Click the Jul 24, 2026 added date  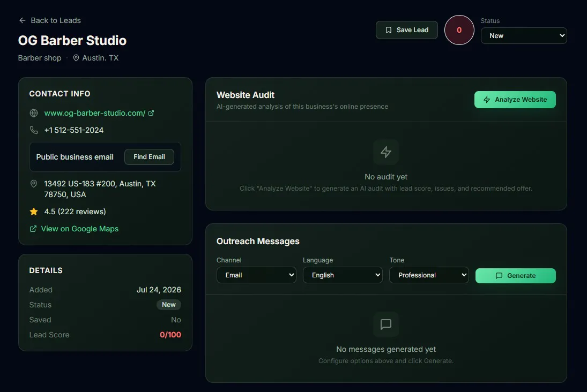159,290
